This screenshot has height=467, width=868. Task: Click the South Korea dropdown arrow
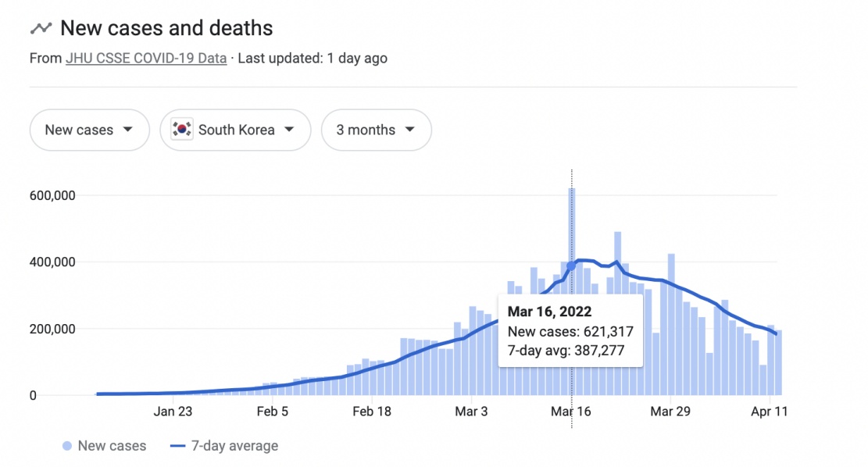pyautogui.click(x=289, y=130)
